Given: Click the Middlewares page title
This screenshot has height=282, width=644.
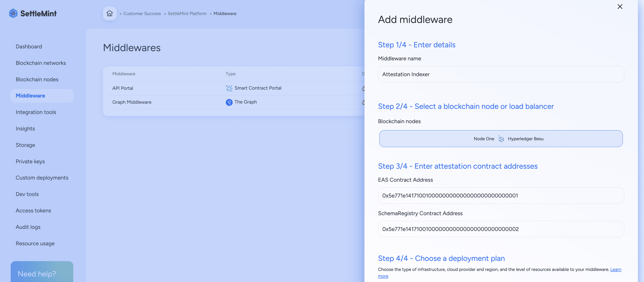Looking at the screenshot, I should click(x=132, y=48).
